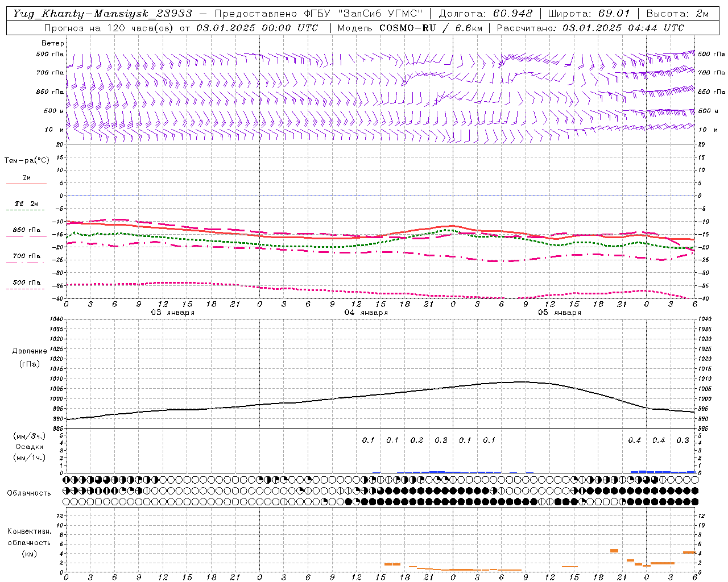The height and width of the screenshot is (582, 728).
Task: Select the forecast start 03.01.2025 00:00 UTC
Action: coord(257,28)
